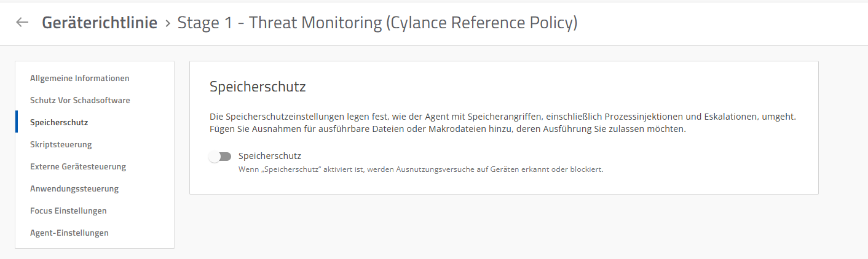This screenshot has width=868, height=259.
Task: Click the breadcrumb chevron separator after Geräterichtlinie
Action: click(167, 24)
